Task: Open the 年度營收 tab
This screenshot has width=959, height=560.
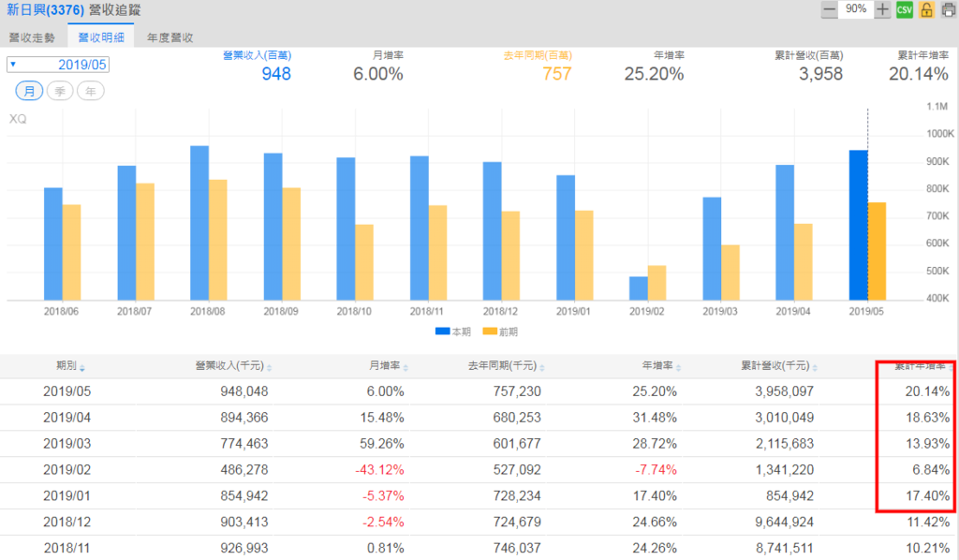Action: (x=170, y=37)
